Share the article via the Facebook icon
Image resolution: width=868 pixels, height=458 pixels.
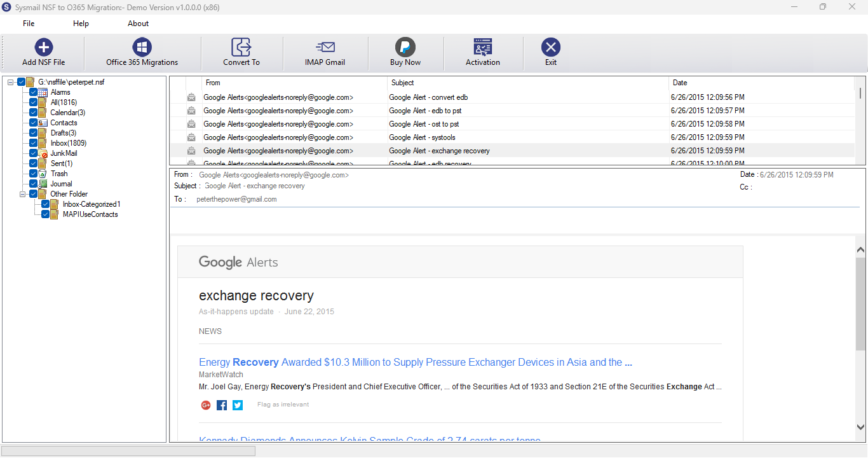pos(222,405)
